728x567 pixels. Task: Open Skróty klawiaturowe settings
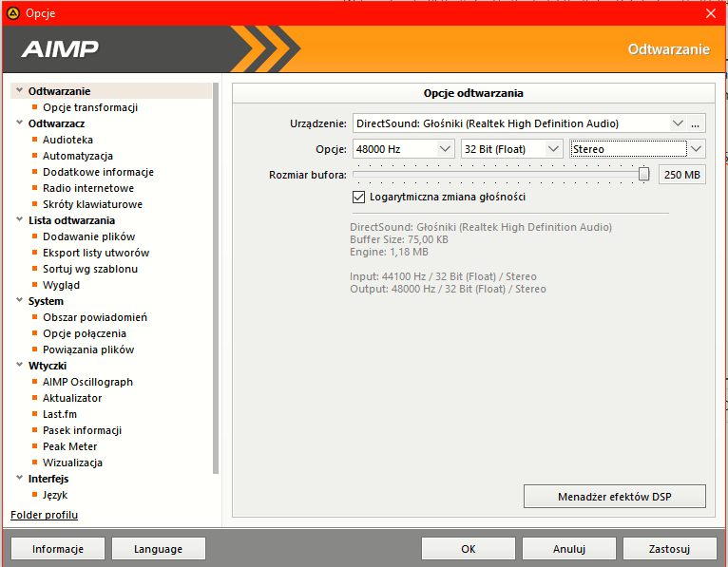coord(92,204)
